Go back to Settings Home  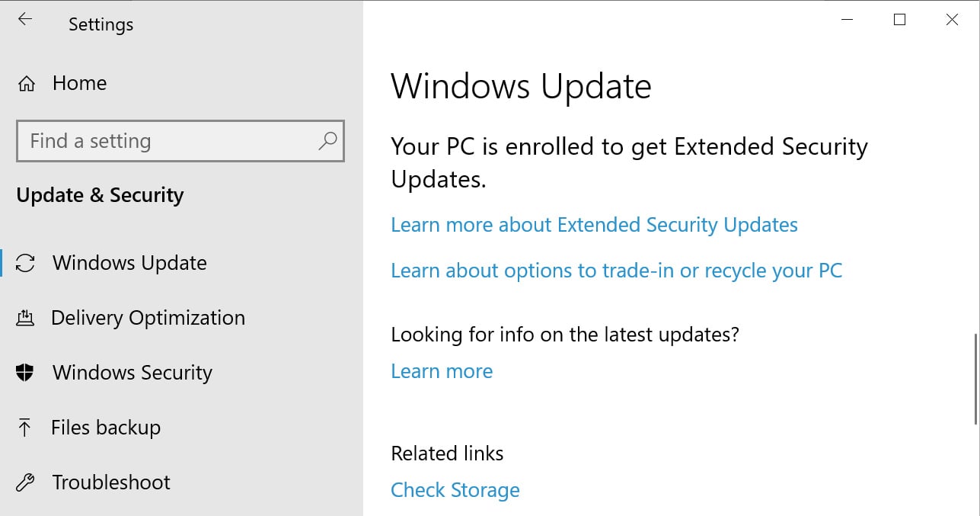[79, 82]
